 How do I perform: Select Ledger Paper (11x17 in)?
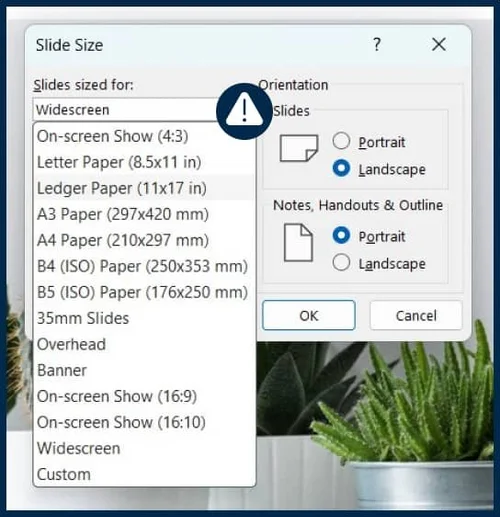pyautogui.click(x=144, y=188)
